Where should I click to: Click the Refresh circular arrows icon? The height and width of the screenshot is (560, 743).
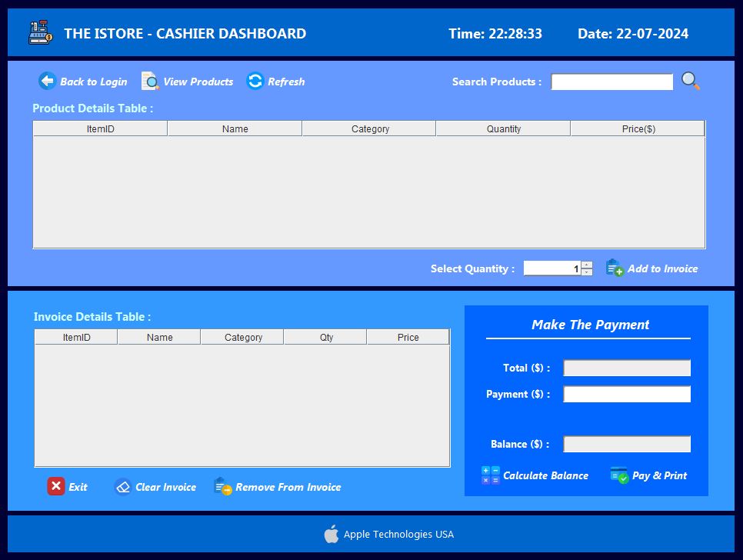click(255, 81)
